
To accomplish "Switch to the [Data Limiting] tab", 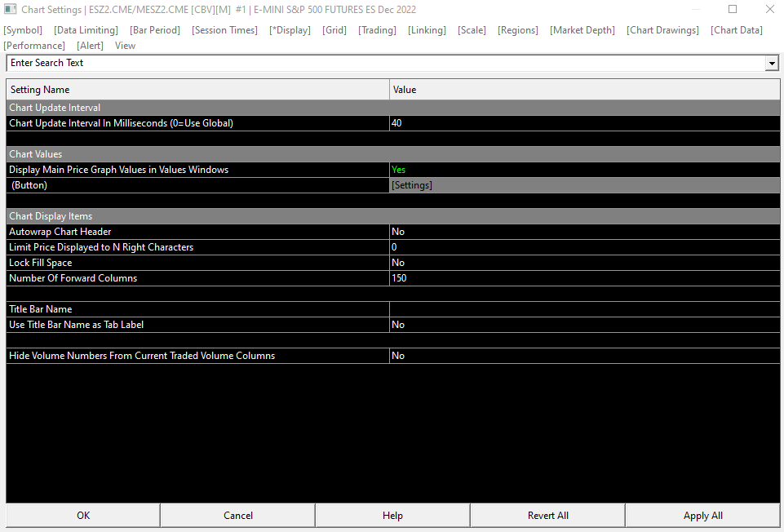I will [x=86, y=30].
